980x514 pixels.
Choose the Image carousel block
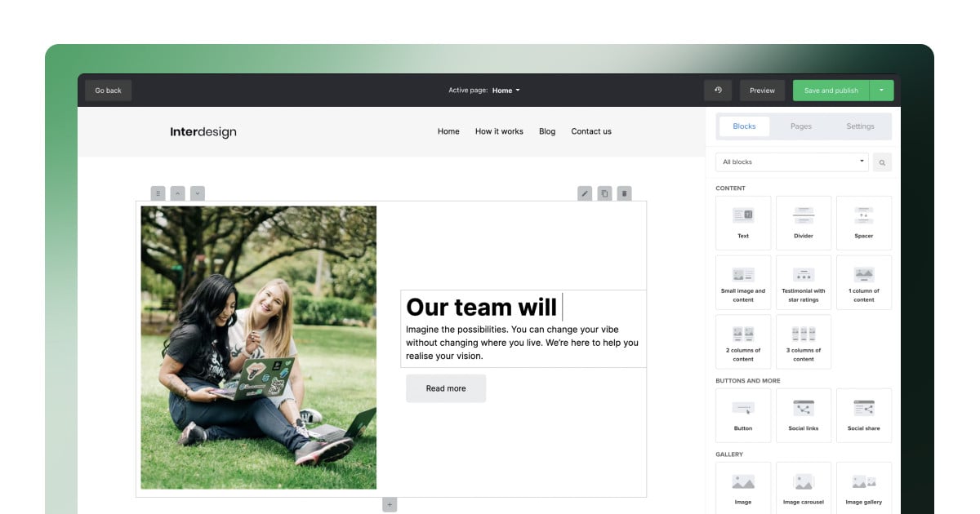(804, 488)
